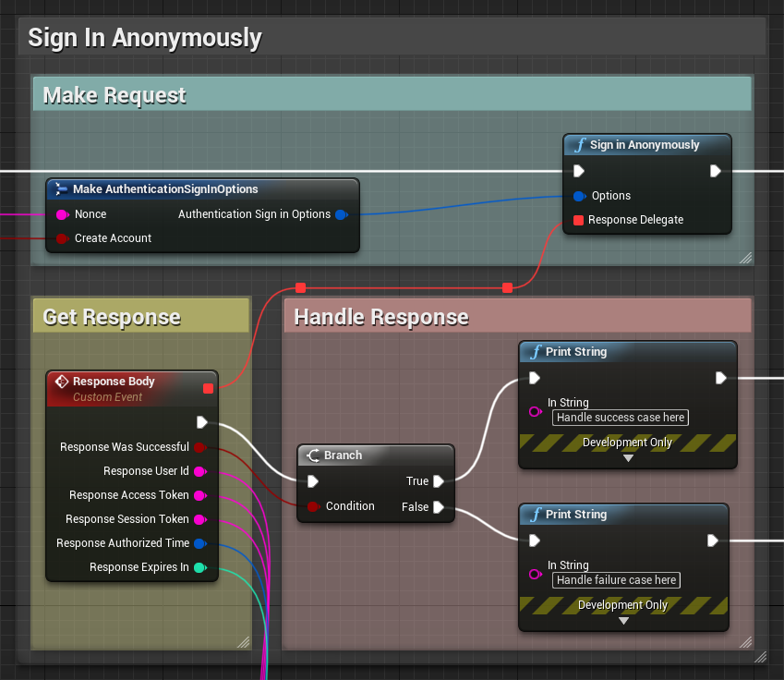Click the red delegate pin on Response Body
This screenshot has height=680, width=784.
coord(208,388)
